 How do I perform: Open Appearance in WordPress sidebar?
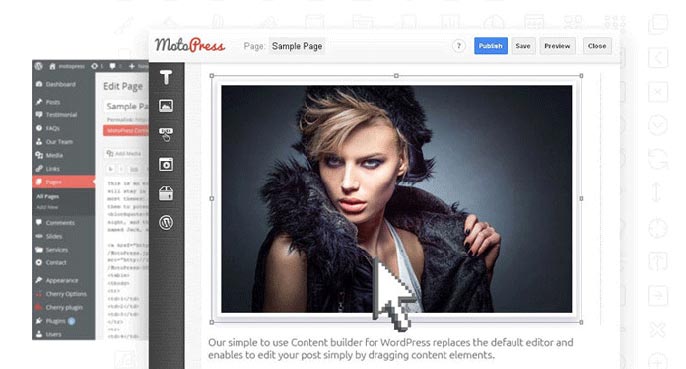62,281
